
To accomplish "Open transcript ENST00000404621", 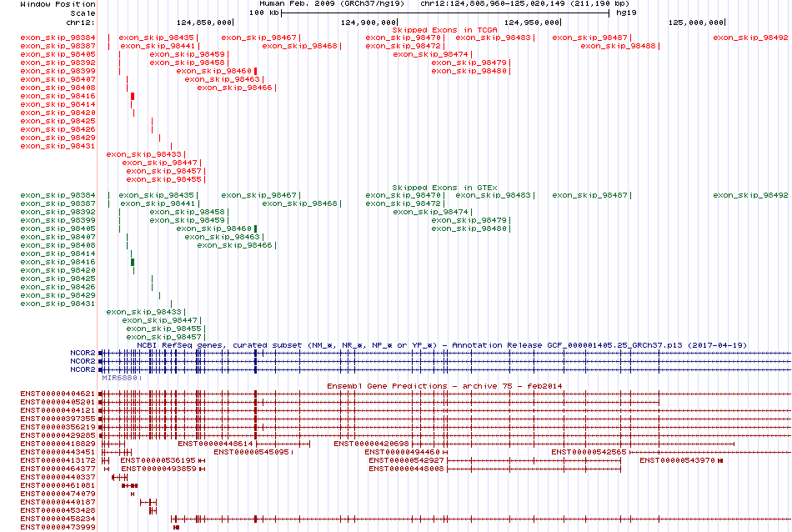I will pyautogui.click(x=58, y=394).
